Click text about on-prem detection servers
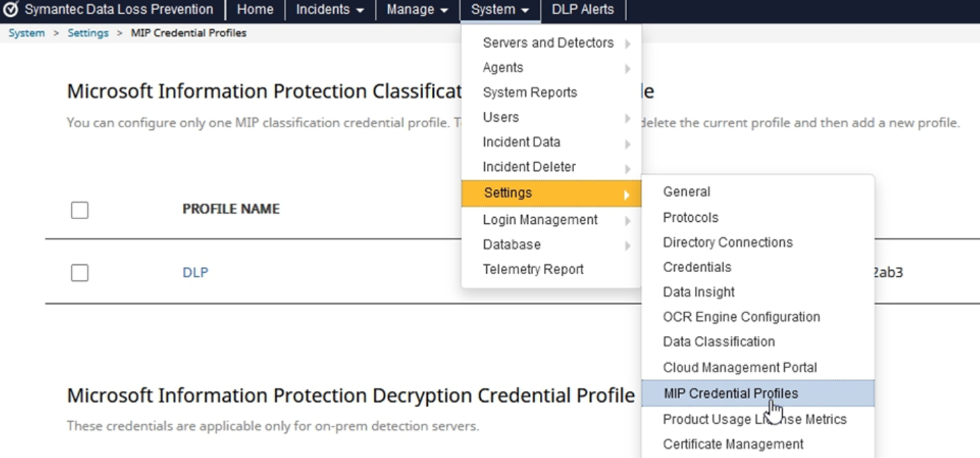Screen dimensions: 980x458 click(x=273, y=427)
